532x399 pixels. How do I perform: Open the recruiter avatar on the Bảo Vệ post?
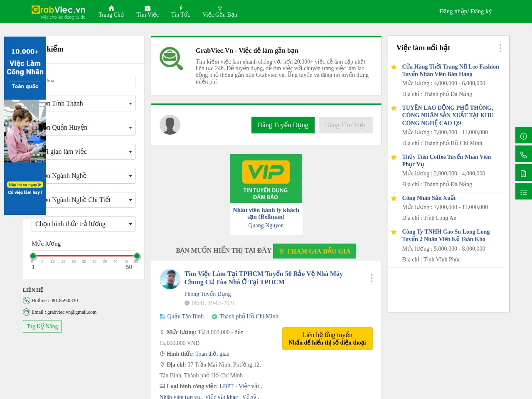(x=170, y=279)
